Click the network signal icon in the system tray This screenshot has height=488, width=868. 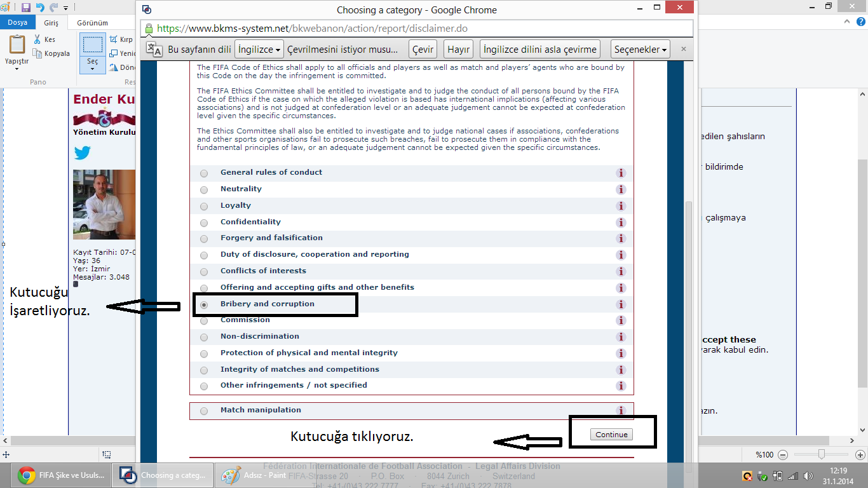tap(792, 476)
